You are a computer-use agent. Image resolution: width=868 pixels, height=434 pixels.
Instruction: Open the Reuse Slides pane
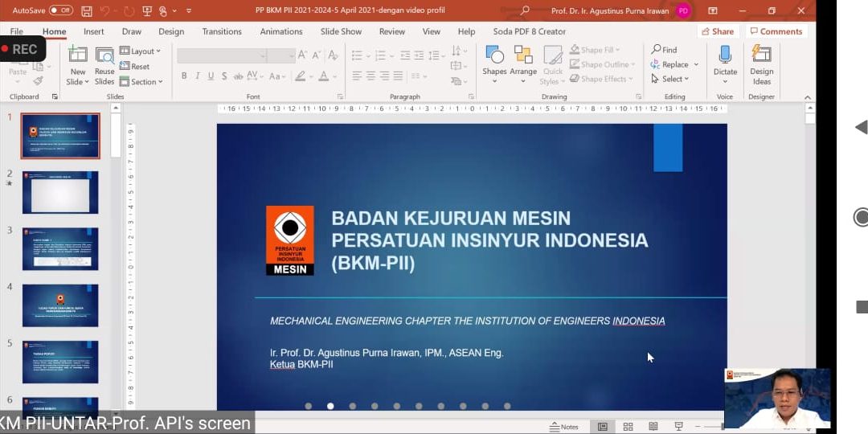104,56
